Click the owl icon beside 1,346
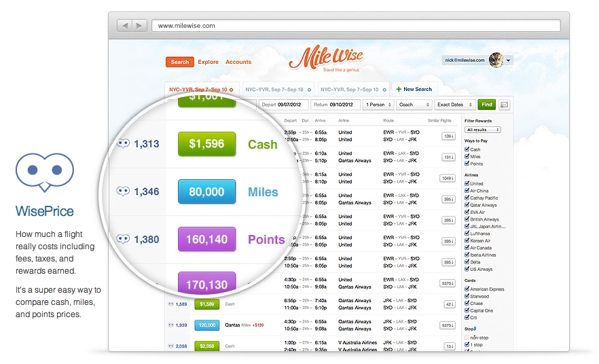This screenshot has height=364, width=599. tap(123, 191)
